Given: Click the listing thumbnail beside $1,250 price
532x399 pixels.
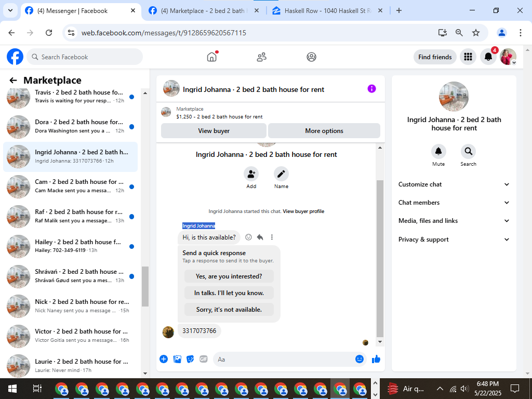Looking at the screenshot, I should [x=166, y=112].
